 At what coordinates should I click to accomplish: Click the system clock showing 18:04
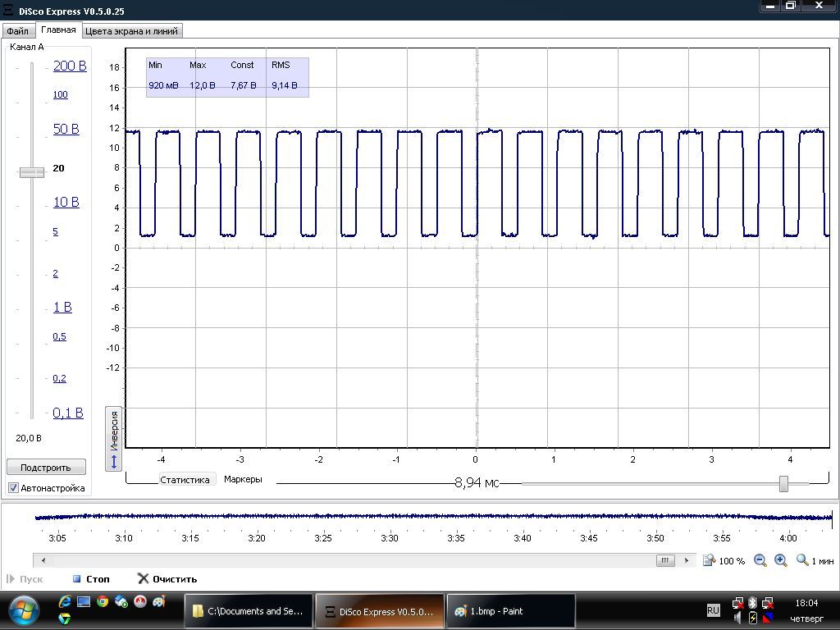coord(806,603)
